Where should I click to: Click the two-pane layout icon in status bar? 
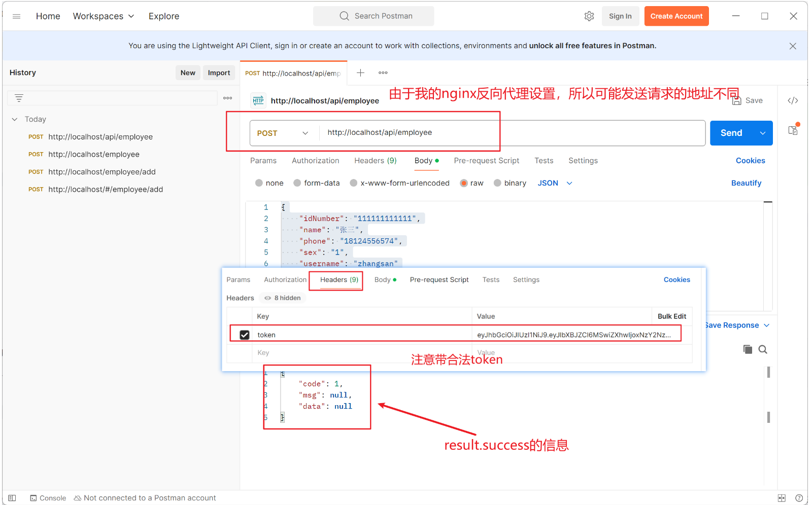pos(782,498)
